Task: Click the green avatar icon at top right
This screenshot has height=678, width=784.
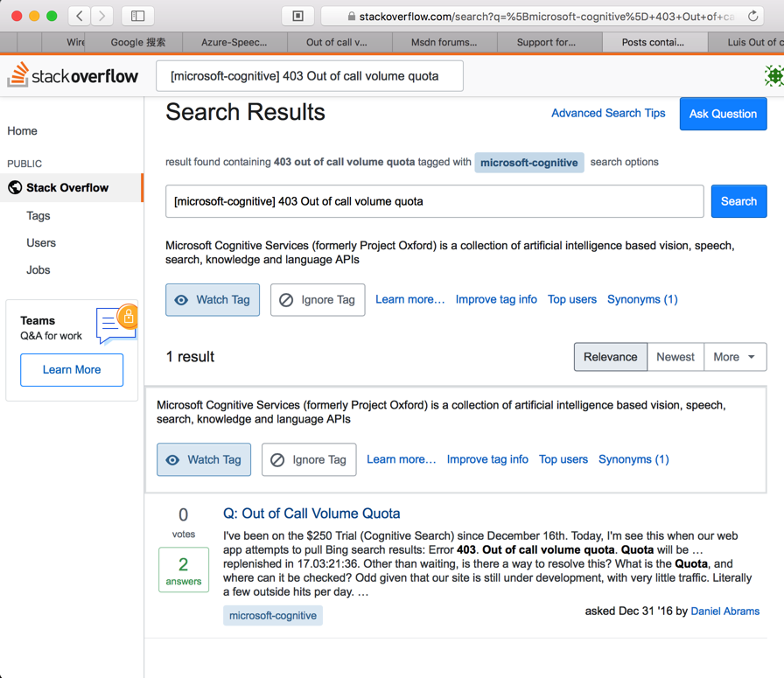Action: (x=773, y=76)
